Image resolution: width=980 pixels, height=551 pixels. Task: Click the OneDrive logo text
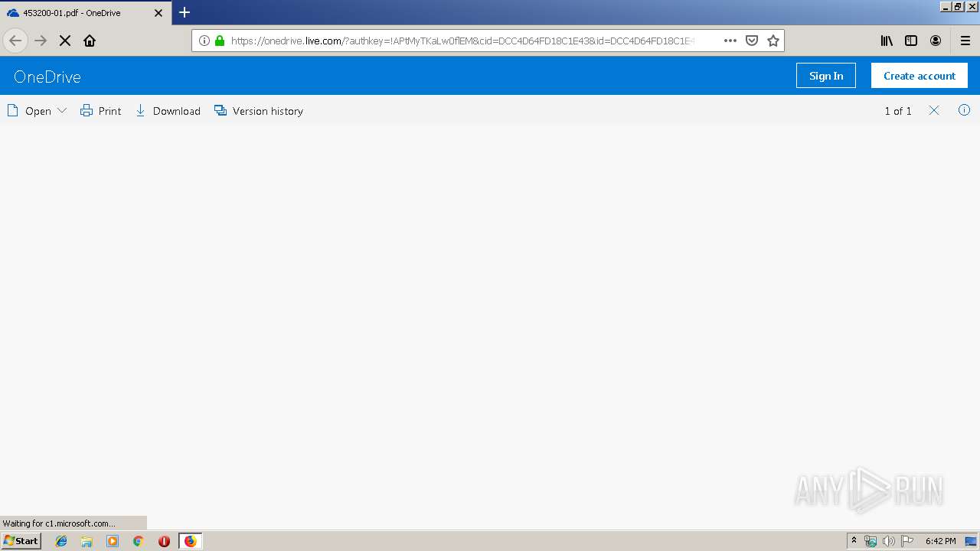(x=47, y=77)
